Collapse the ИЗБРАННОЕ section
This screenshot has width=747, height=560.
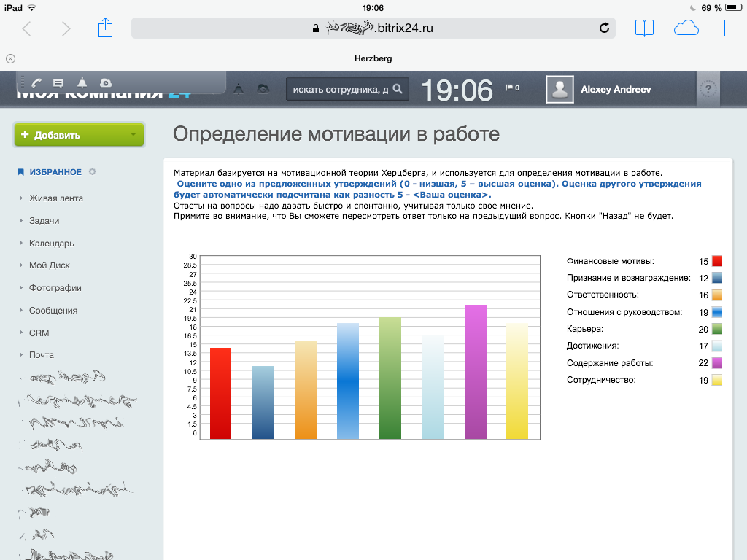[55, 172]
